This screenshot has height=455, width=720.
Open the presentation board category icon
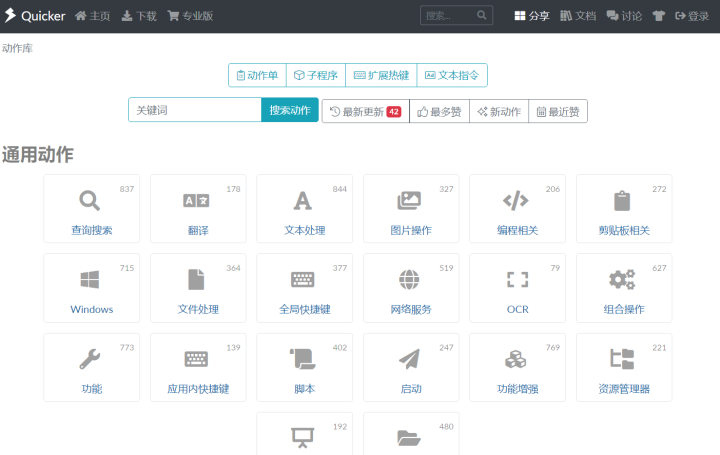pos(303,438)
